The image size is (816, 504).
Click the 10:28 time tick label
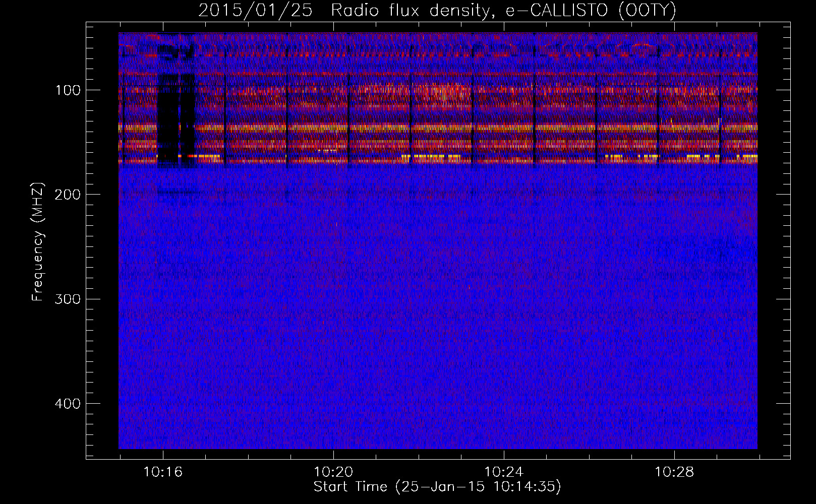pos(674,472)
